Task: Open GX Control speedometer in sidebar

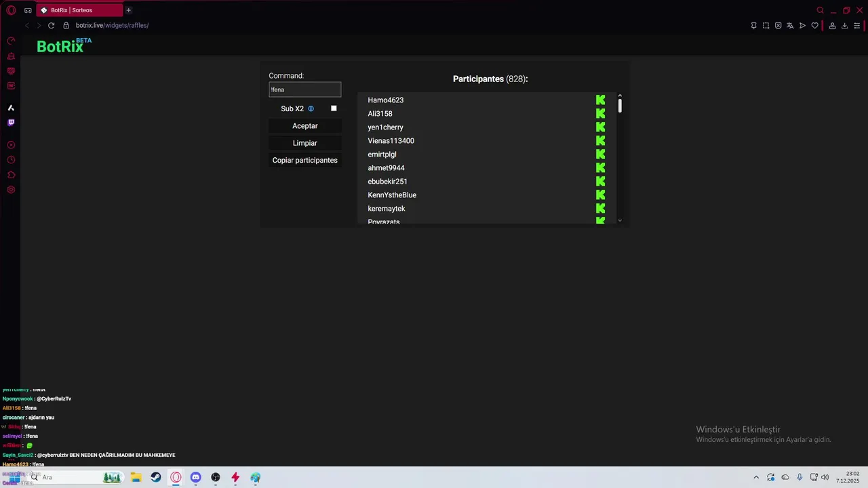Action: [11, 41]
